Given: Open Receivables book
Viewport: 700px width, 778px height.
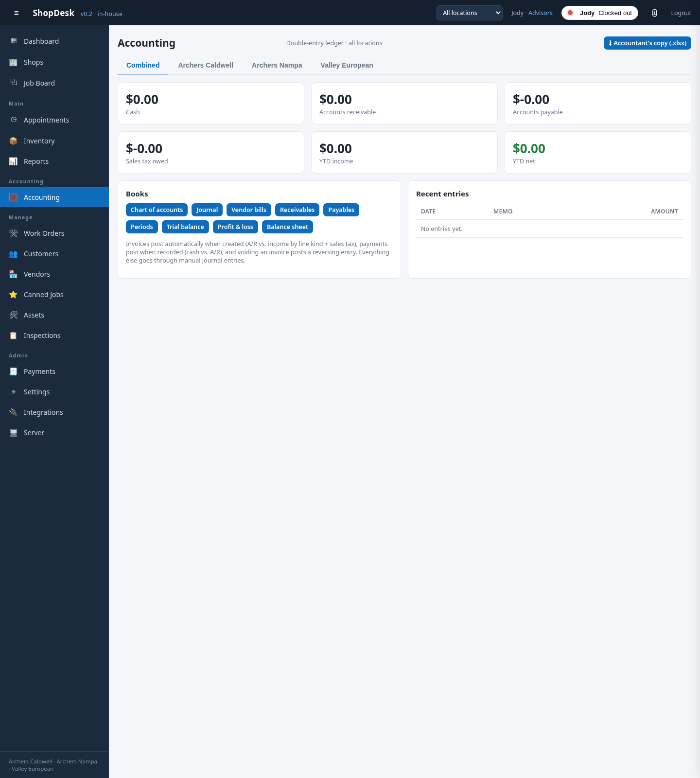Looking at the screenshot, I should point(297,210).
